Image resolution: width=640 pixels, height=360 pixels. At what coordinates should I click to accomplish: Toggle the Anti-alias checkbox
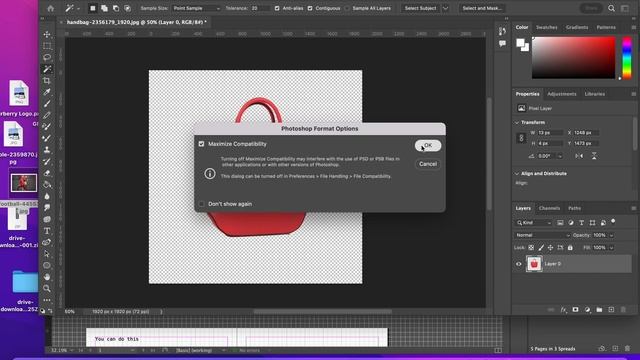pyautogui.click(x=277, y=8)
